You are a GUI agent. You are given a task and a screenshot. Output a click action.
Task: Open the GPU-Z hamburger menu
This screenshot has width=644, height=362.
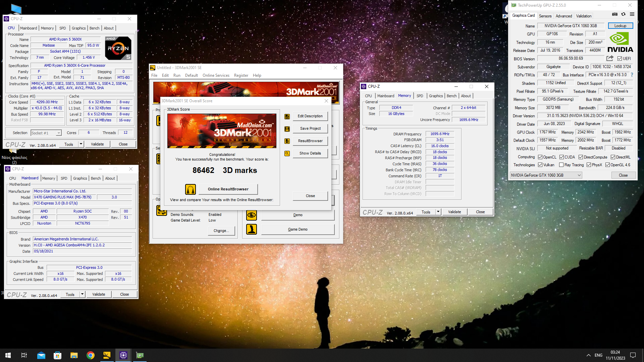(632, 14)
